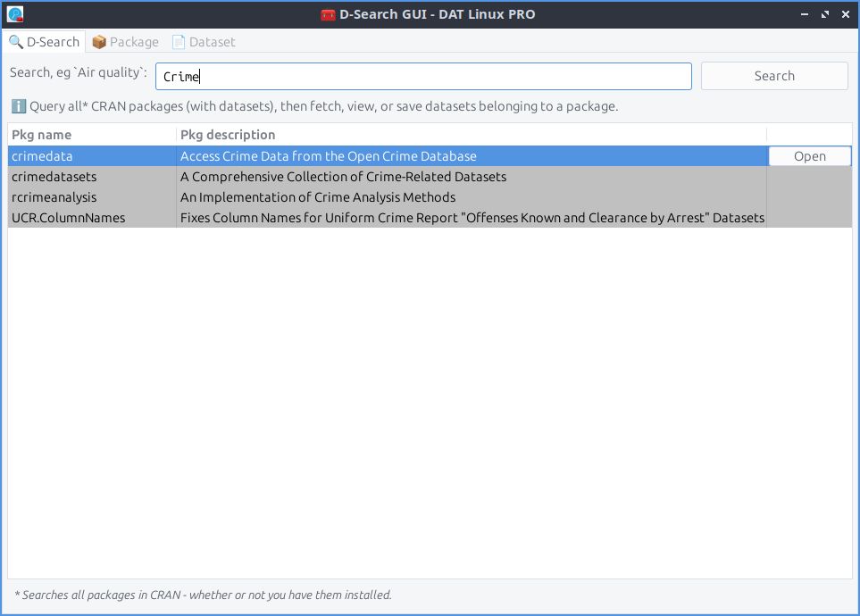Screen dimensions: 860x616
Task: Focus the search field containing "Crime"
Action: [x=423, y=77]
